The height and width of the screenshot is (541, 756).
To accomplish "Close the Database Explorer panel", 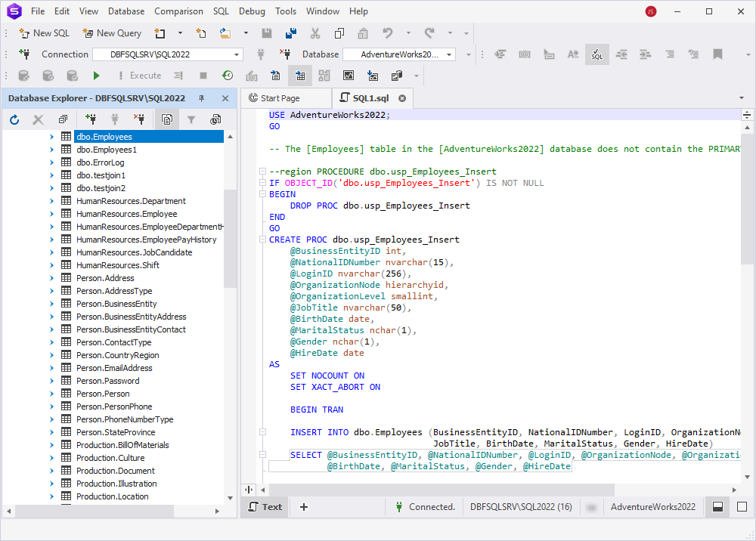I will [225, 98].
